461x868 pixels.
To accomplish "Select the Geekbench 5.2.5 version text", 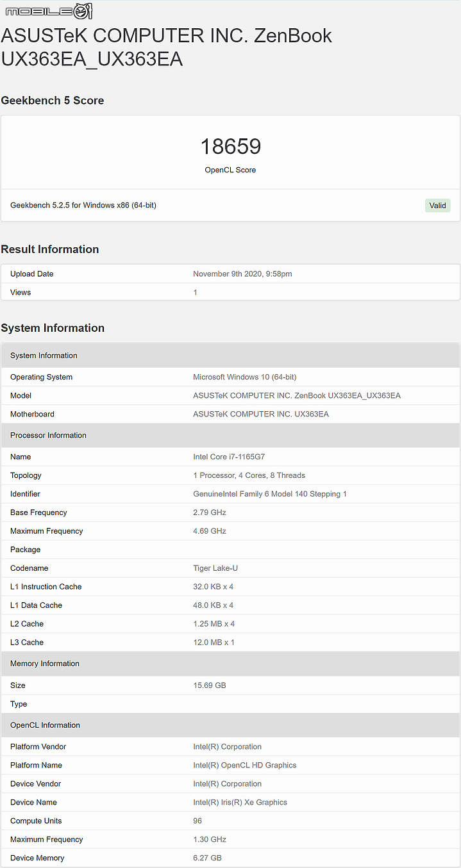I will [x=83, y=206].
